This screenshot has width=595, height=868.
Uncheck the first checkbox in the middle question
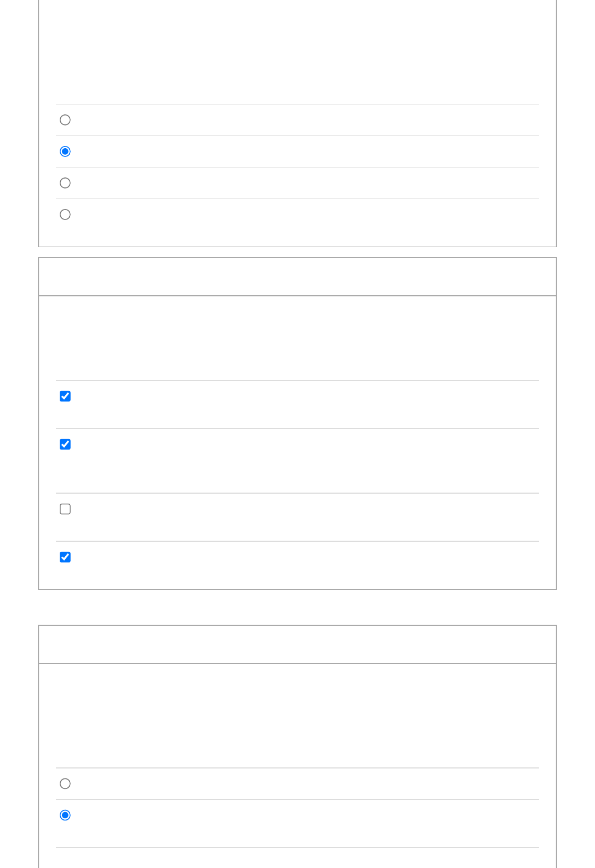coord(65,396)
